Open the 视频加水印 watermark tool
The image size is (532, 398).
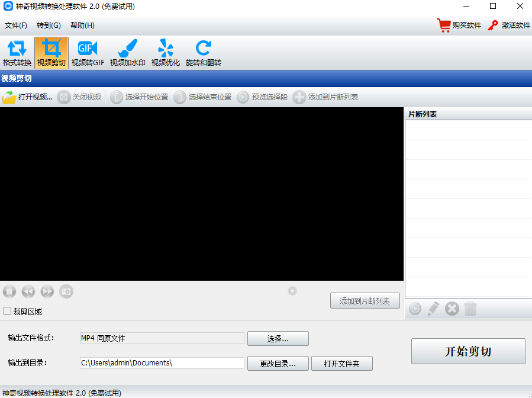[128, 53]
